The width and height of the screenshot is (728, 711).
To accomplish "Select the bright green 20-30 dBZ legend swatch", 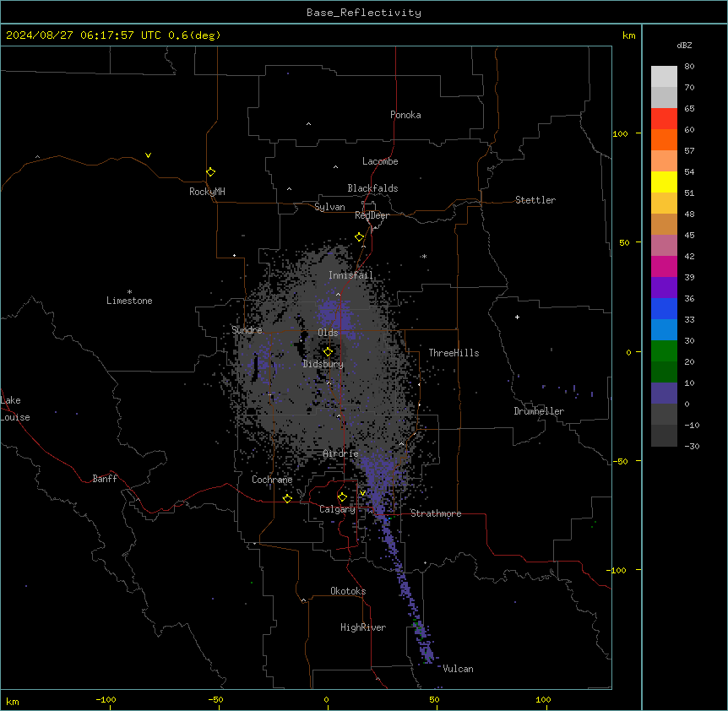I will 664,351.
